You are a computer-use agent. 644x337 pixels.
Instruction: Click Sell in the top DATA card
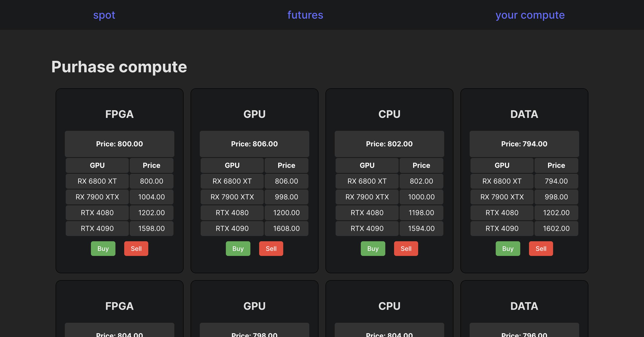pyautogui.click(x=541, y=248)
